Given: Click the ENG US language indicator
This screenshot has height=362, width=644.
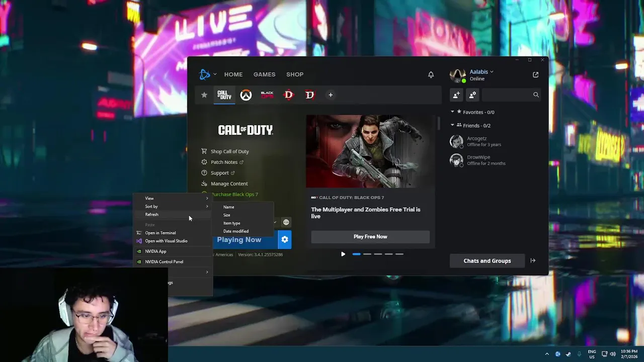Looking at the screenshot, I should 592,354.
